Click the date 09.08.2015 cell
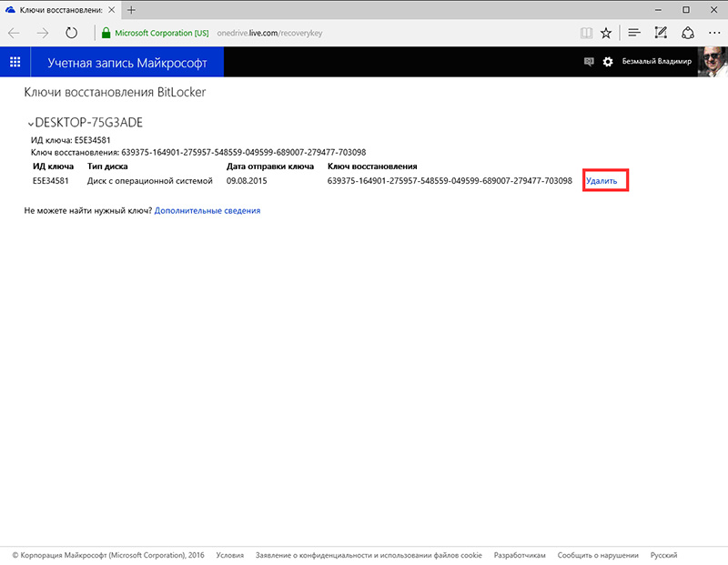 click(247, 181)
